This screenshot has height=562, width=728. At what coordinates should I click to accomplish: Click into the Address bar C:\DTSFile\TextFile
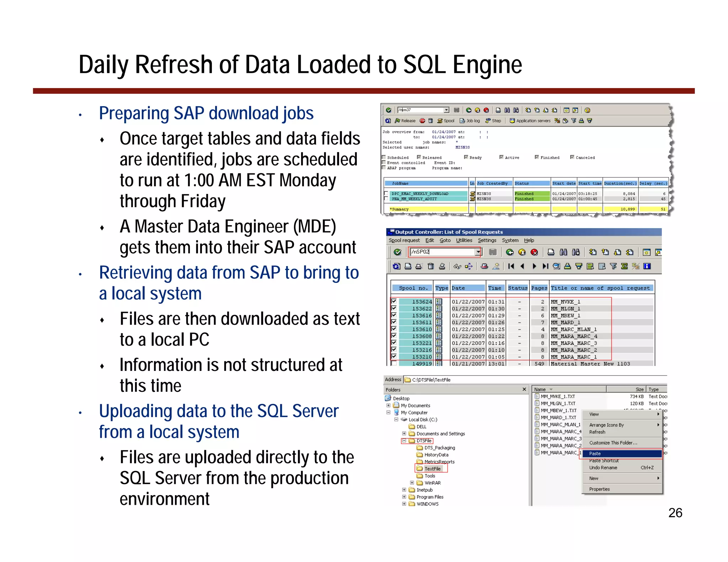pyautogui.click(x=535, y=380)
